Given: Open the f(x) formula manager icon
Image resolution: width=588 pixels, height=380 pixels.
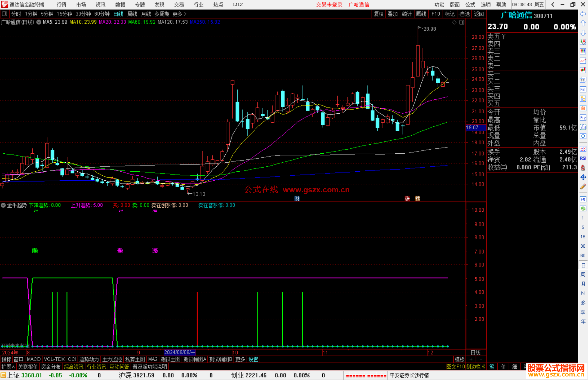Looking at the screenshot, I should [x=583, y=127].
